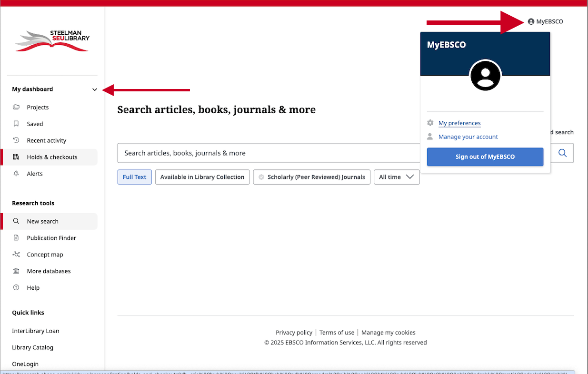Toggle Scholarly (Peer Reviewed) Journals filter
Image resolution: width=588 pixels, height=374 pixels.
coord(311,177)
